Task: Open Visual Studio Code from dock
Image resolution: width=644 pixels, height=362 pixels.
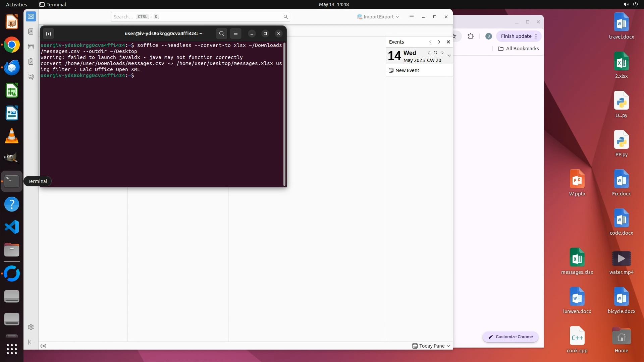Action: click(12, 227)
